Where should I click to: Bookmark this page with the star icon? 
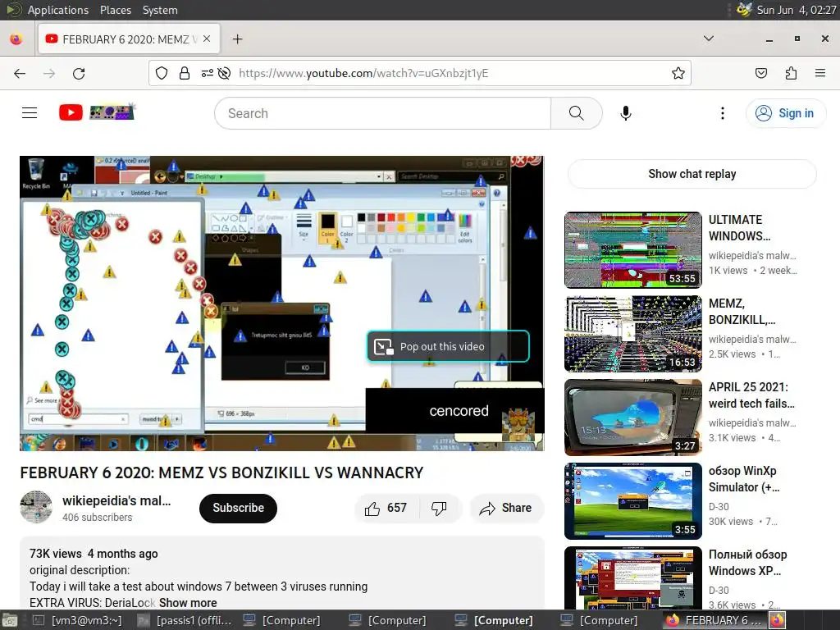pyautogui.click(x=678, y=73)
